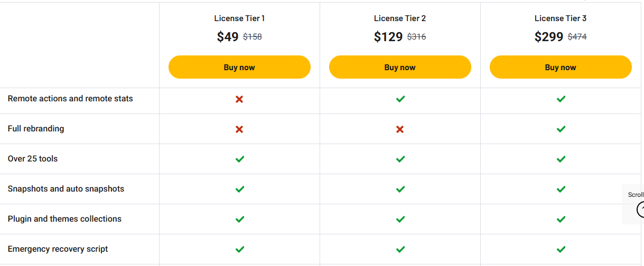Click red X for Remote actions Tier 1
This screenshot has height=266, width=644.
[239, 99]
